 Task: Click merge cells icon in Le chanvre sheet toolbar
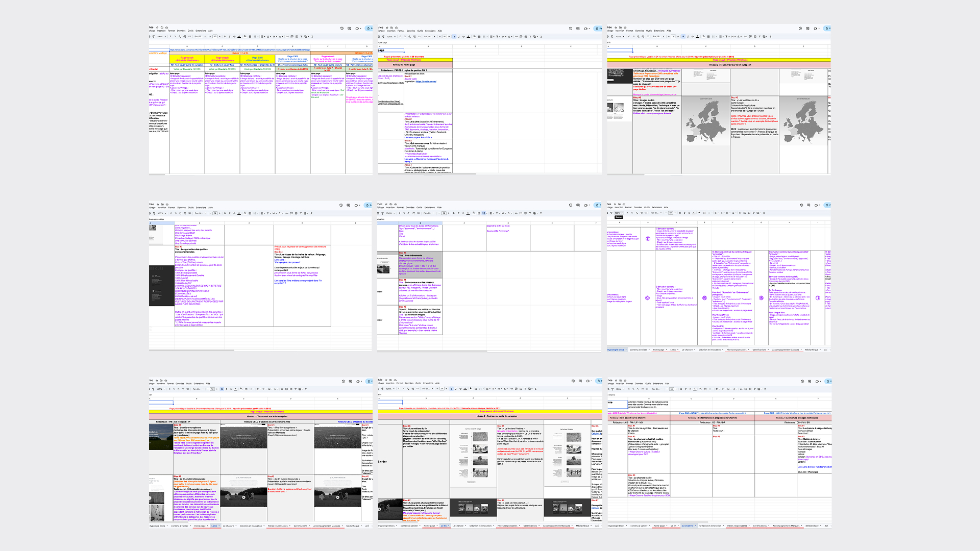point(710,389)
